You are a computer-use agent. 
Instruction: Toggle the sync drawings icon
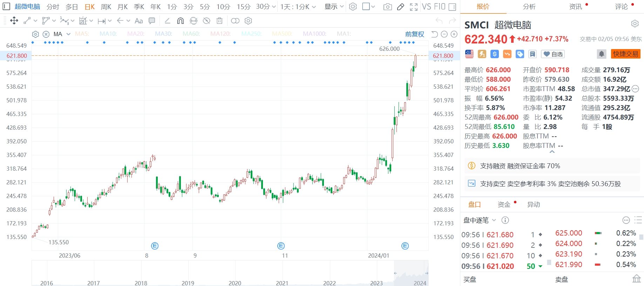pos(194,21)
